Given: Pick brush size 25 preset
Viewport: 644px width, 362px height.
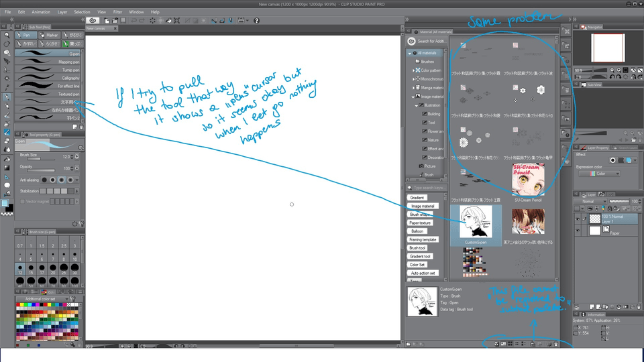Looking at the screenshot, I should (x=64, y=268).
